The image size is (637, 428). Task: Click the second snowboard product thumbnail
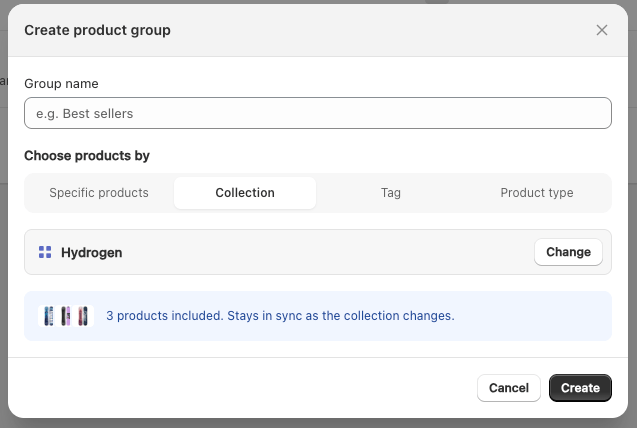(x=66, y=316)
